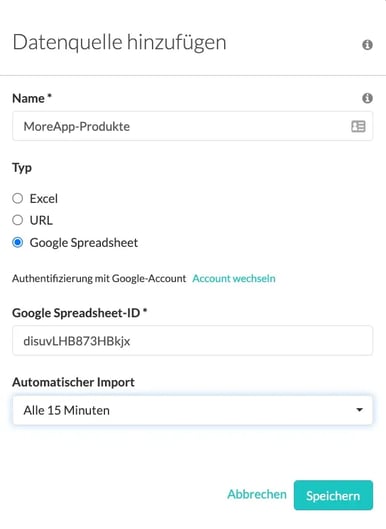Screen dimensions: 386x529
Task: Click the URL option label
Action: (41, 221)
